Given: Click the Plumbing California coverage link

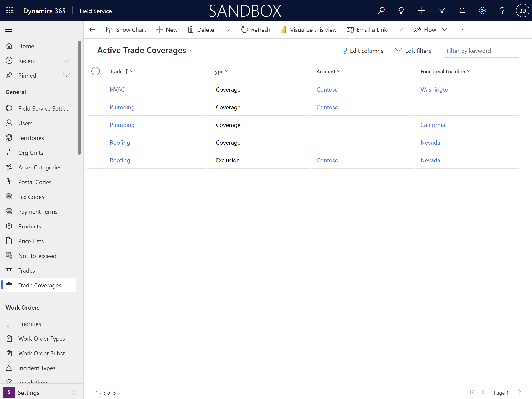Looking at the screenshot, I should pyautogui.click(x=122, y=124).
